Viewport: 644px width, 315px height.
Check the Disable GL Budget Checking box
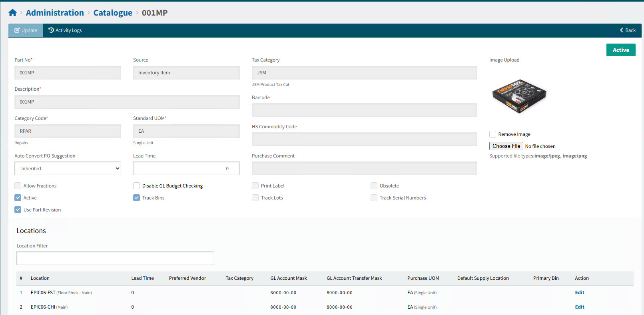(137, 186)
